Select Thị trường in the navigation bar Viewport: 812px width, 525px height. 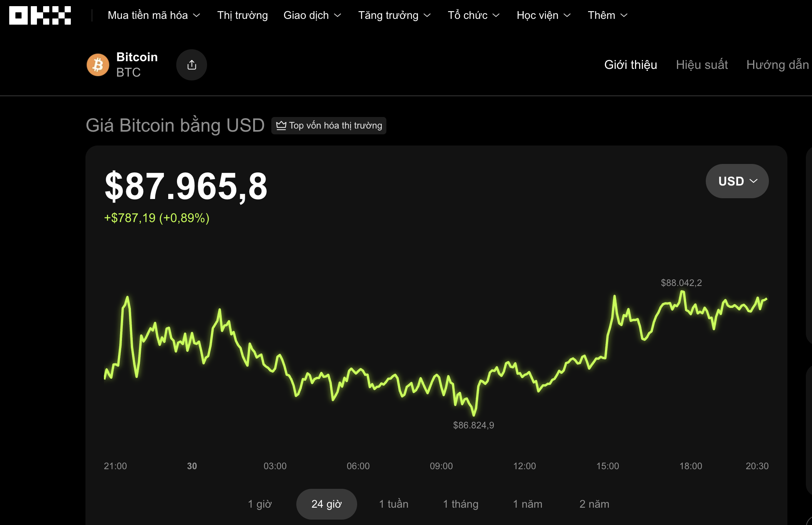click(242, 15)
